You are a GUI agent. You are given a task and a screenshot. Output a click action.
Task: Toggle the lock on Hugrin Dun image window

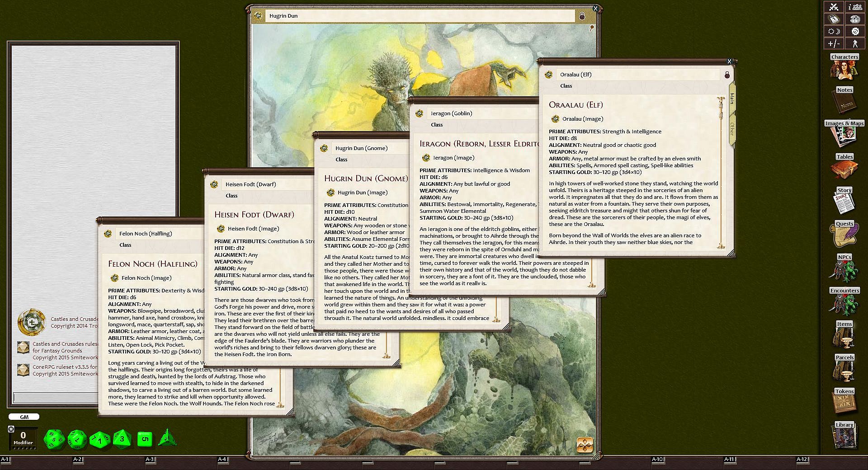582,16
